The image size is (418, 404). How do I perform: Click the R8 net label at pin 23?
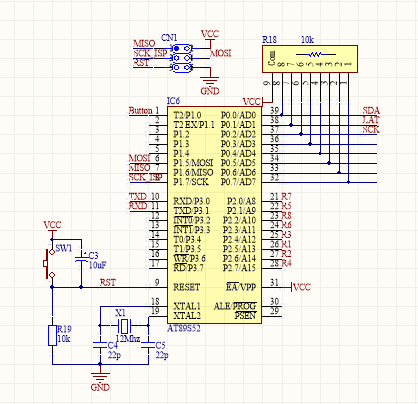coord(286,215)
